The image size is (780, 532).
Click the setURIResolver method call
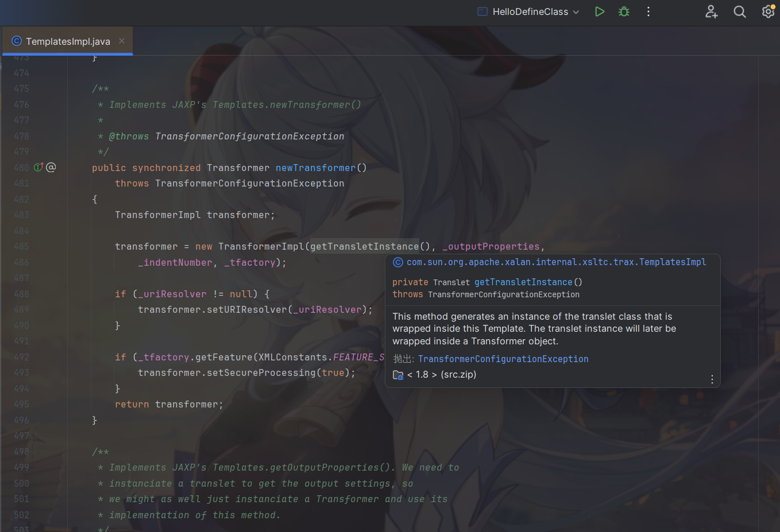[247, 310]
